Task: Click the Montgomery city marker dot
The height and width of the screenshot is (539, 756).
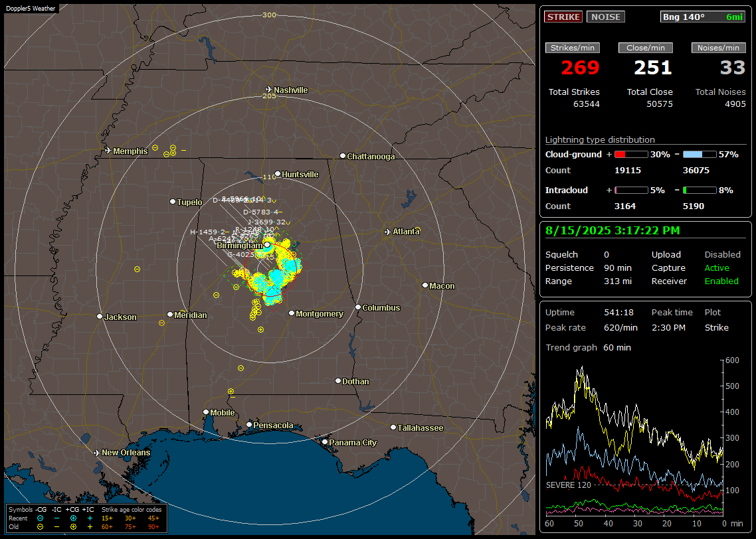Action: pos(292,313)
